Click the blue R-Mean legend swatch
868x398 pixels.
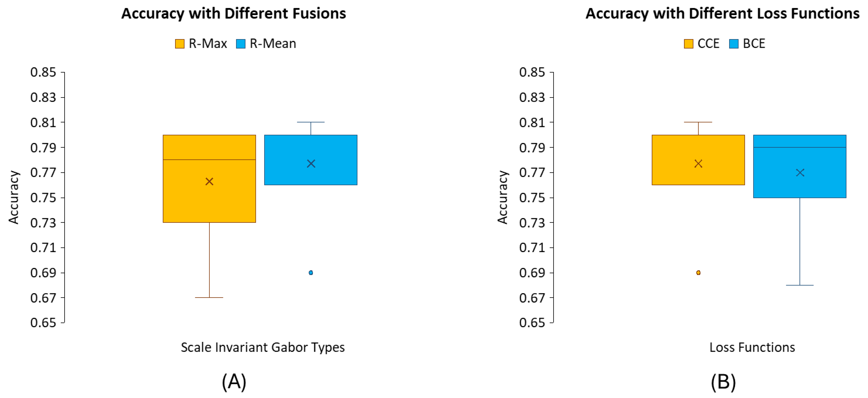click(241, 44)
